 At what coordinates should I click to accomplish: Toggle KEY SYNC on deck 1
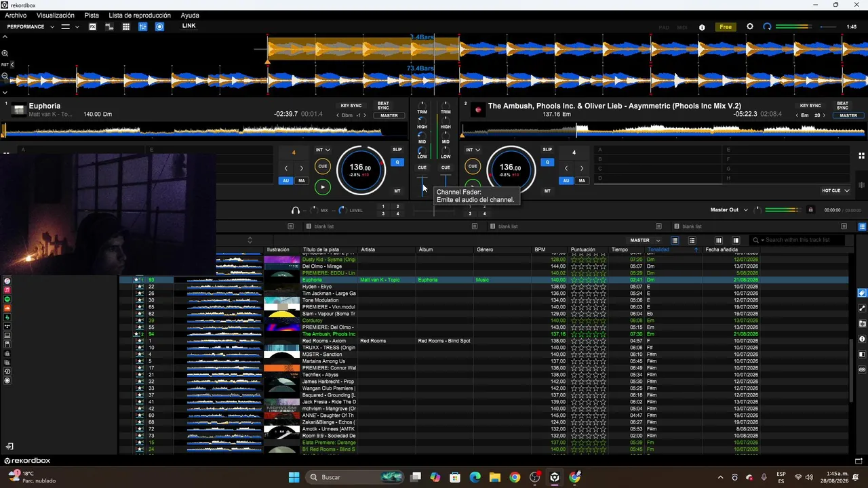click(351, 106)
